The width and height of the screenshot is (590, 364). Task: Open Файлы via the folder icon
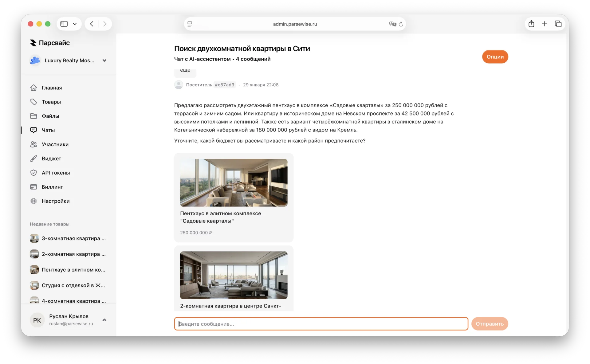(x=33, y=116)
